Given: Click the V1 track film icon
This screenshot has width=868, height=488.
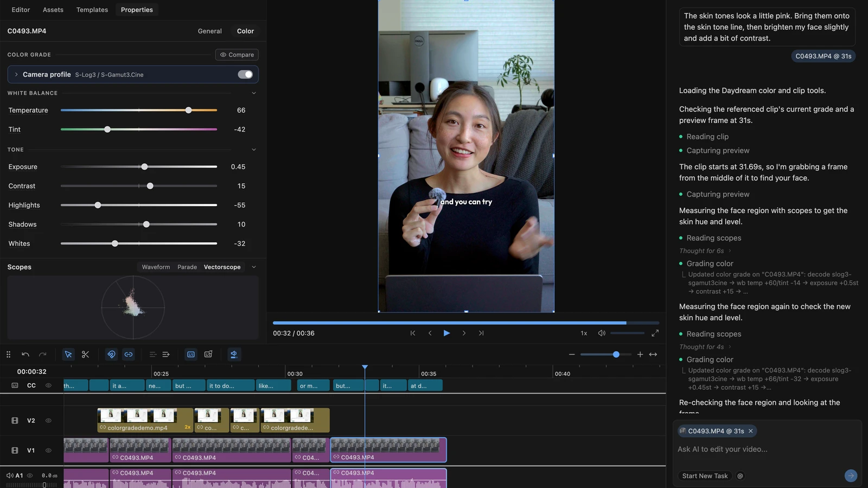Looking at the screenshot, I should (15, 450).
